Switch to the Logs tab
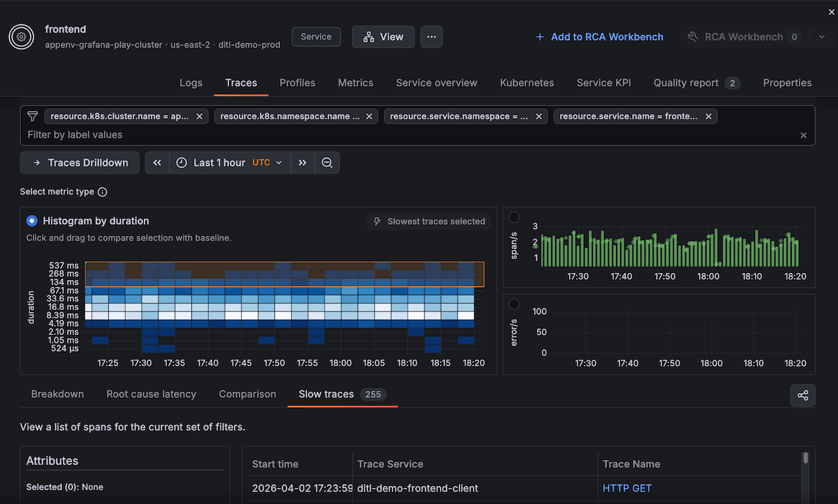 (x=191, y=82)
